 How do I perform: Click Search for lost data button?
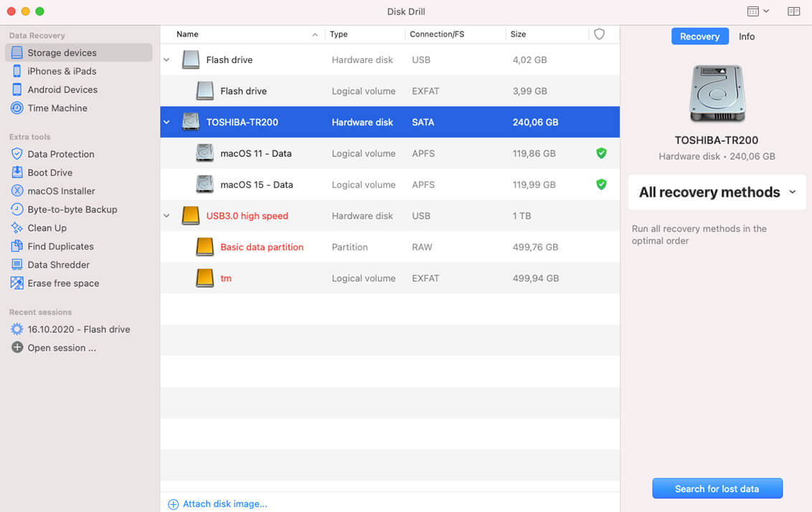tap(717, 489)
